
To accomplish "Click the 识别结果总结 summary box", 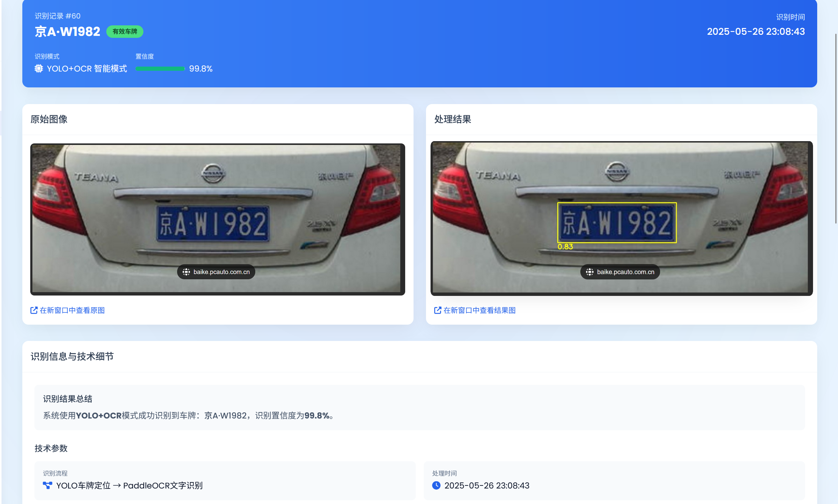I will (419, 407).
